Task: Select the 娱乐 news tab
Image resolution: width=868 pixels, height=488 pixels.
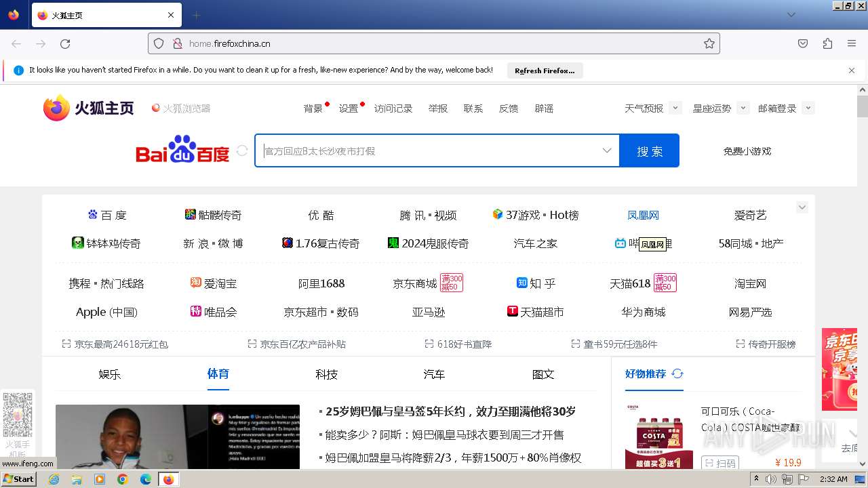Action: pos(110,374)
